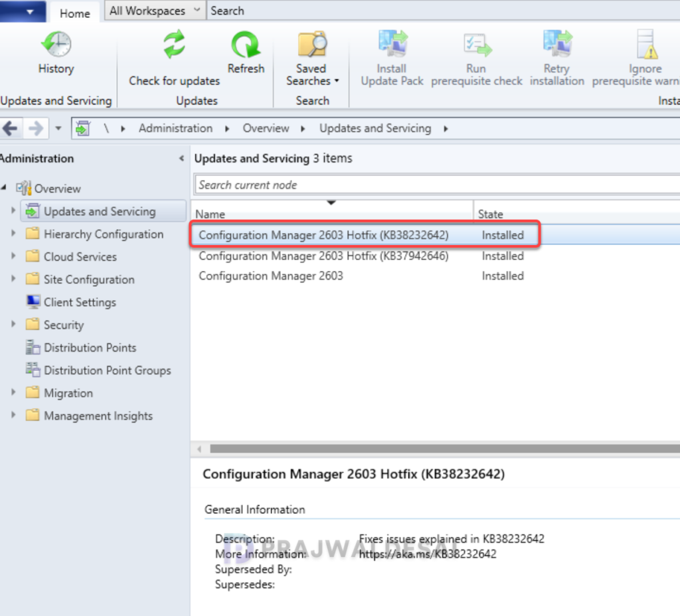Viewport: 680px width, 616px height.
Task: Focus the top Search box
Action: point(442,11)
